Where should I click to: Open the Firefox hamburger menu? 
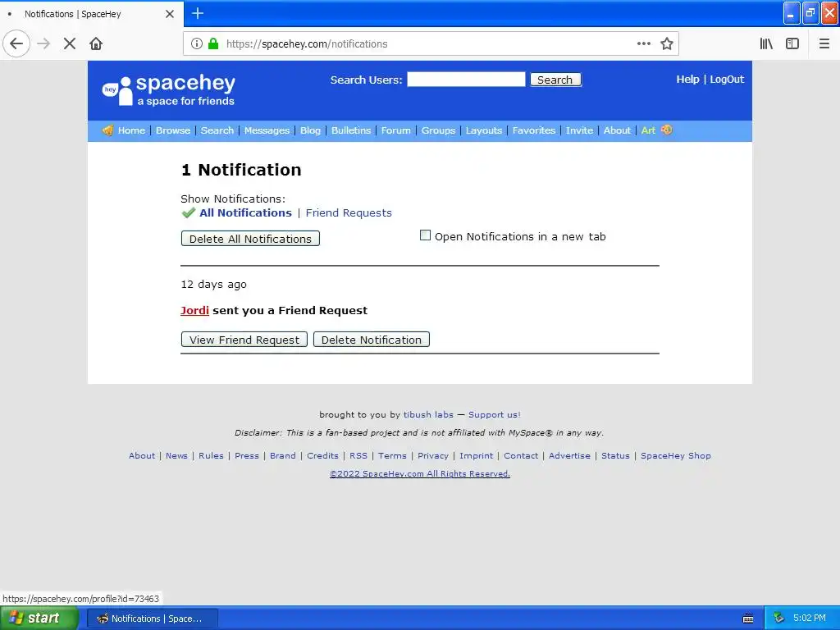click(824, 43)
